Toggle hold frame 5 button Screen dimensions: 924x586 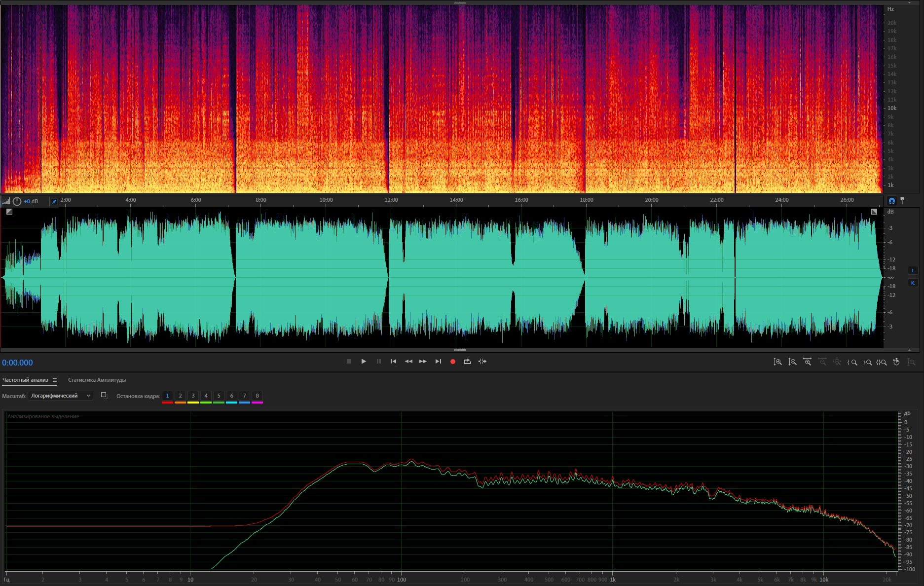(219, 396)
